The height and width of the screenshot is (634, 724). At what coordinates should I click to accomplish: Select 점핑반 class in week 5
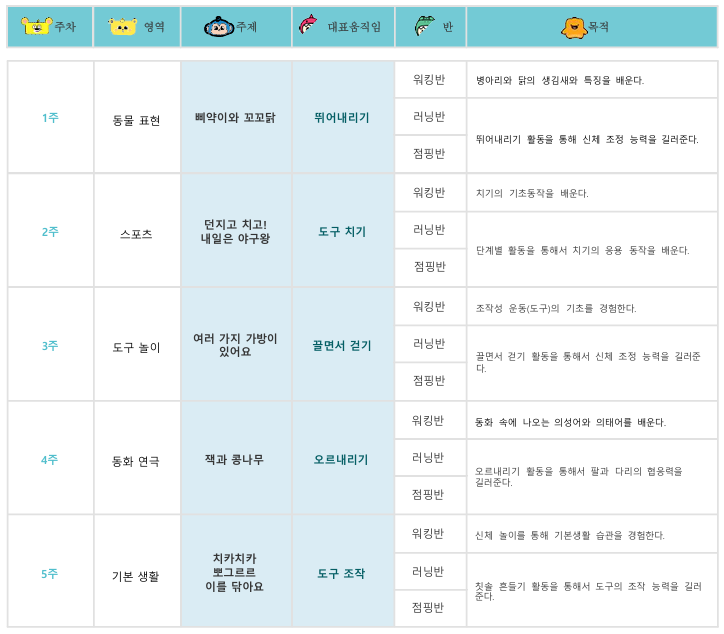point(429,607)
